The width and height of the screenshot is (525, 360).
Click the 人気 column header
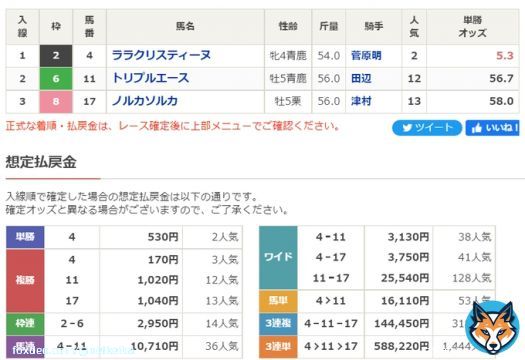(414, 26)
